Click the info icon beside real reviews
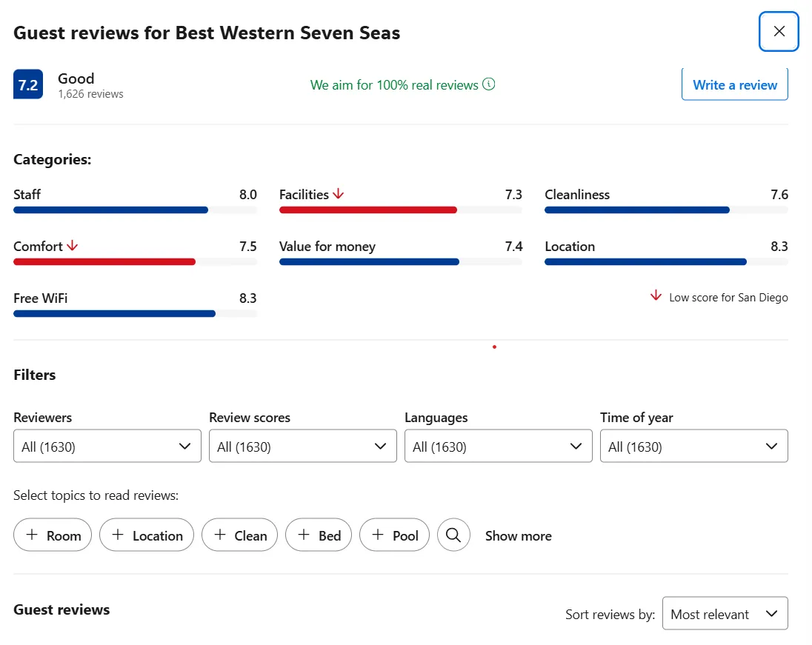Screen dimensions: 812x645 tap(489, 84)
